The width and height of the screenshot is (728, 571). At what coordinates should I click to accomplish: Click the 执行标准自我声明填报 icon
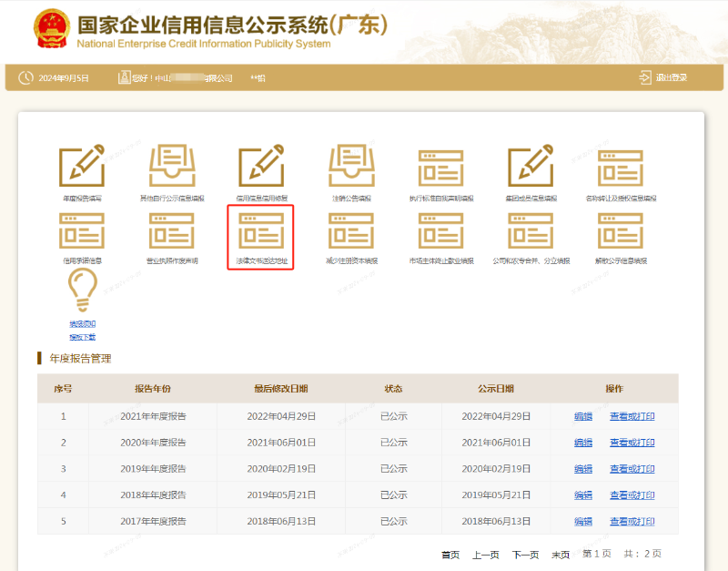pyautogui.click(x=440, y=166)
